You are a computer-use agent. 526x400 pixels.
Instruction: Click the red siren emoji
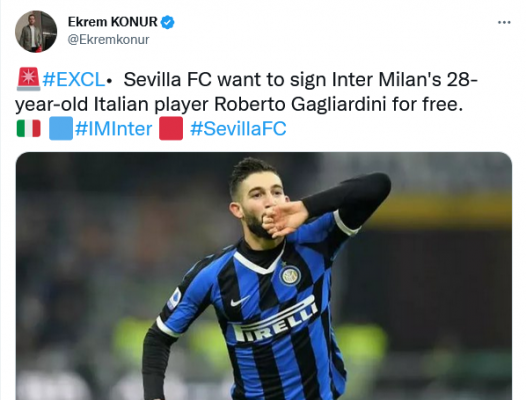29,79
